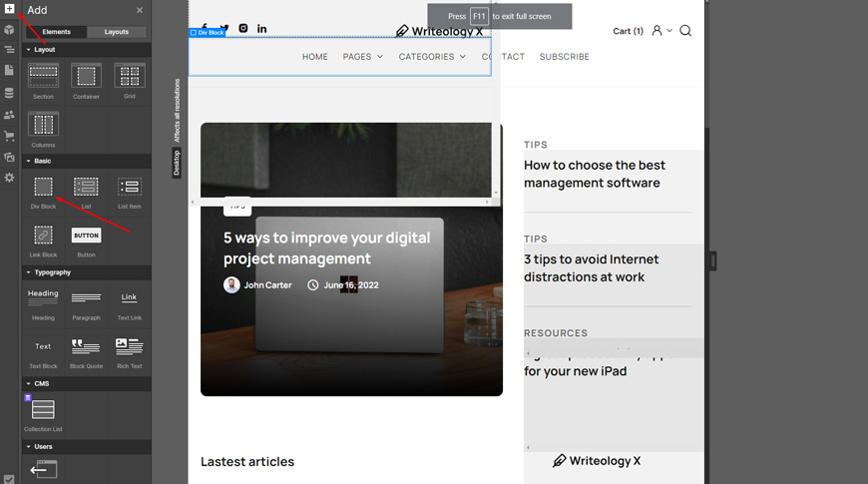Select the Paragraph element
The image size is (868, 484).
tap(87, 303)
